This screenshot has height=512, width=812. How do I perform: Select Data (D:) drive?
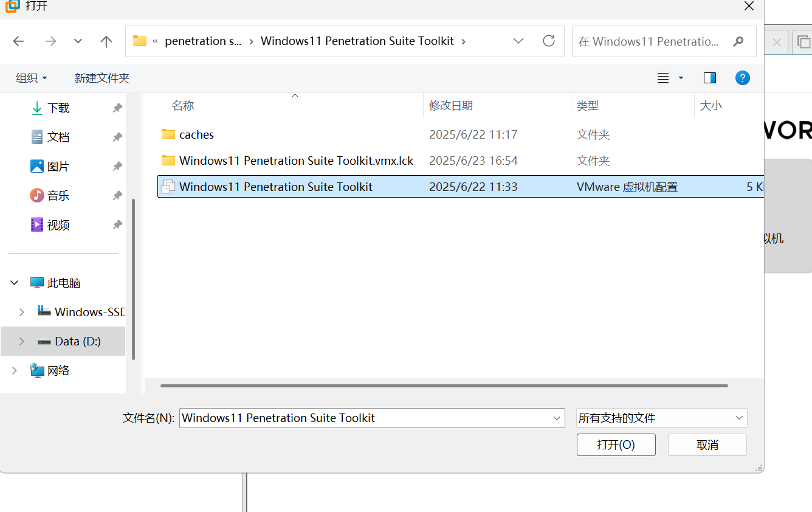69,341
